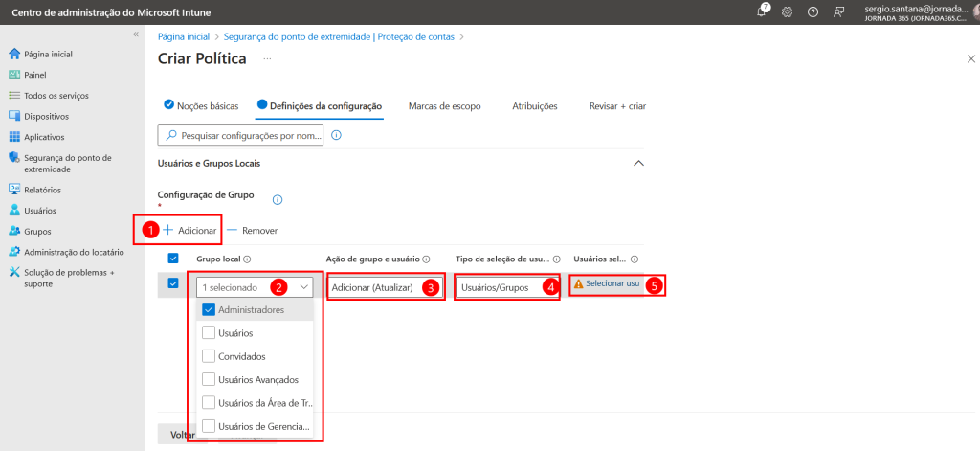
Task: Click the Todos os serviços list icon
Action: [x=15, y=95]
